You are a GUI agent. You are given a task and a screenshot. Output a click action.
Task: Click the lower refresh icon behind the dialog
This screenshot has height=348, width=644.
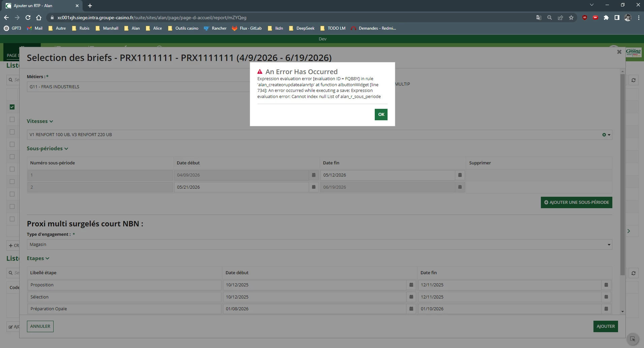(x=634, y=273)
